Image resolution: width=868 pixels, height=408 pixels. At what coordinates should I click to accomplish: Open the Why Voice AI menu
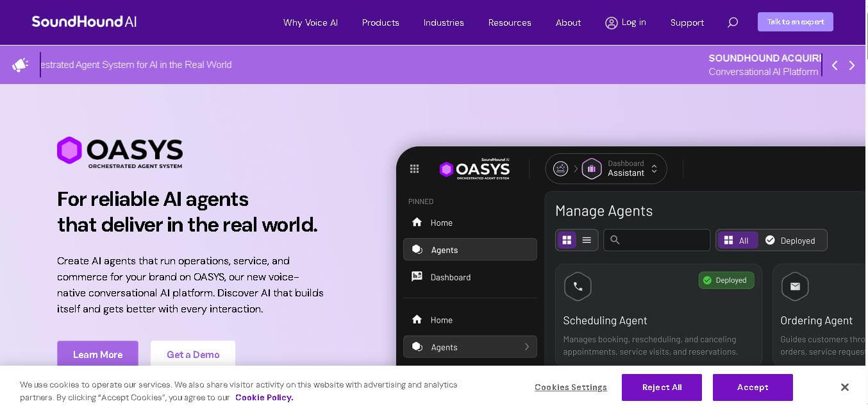click(310, 22)
